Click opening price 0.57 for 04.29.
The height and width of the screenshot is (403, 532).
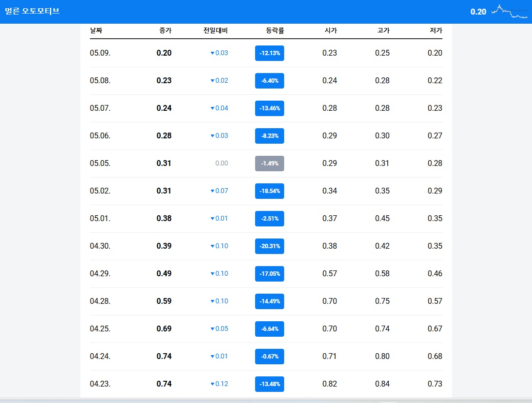[x=330, y=273]
